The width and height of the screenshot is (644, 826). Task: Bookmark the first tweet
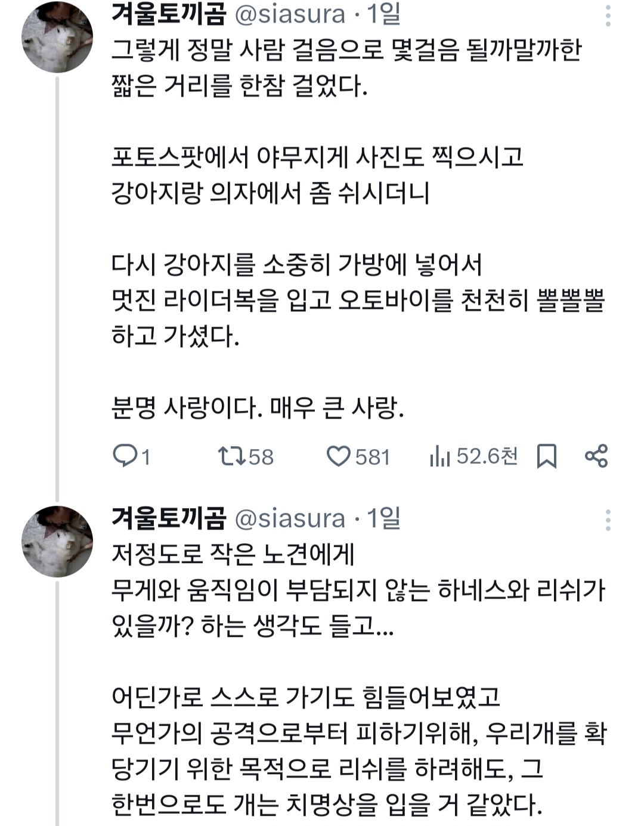(x=547, y=456)
